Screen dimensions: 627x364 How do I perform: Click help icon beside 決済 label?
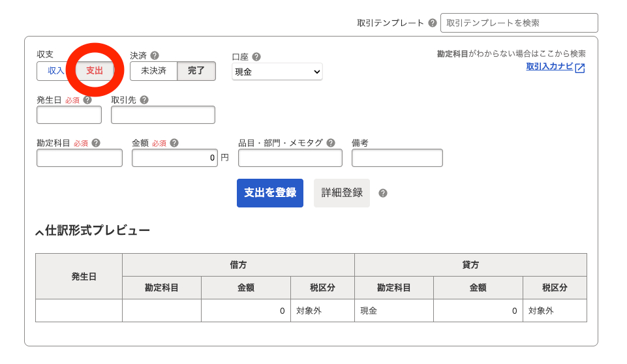[155, 55]
